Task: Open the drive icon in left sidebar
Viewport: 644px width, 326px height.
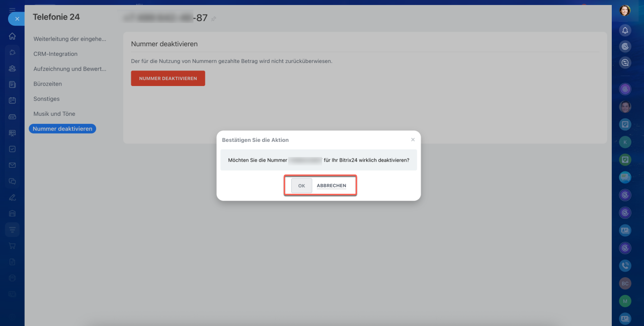Action: (13, 117)
